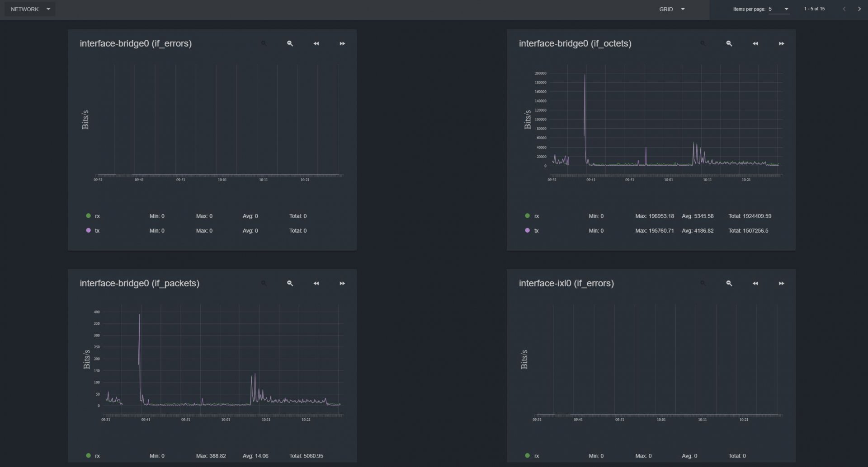This screenshot has width=868, height=467.
Task: Step back in time on bridge0 if_errors chart
Action: [316, 44]
